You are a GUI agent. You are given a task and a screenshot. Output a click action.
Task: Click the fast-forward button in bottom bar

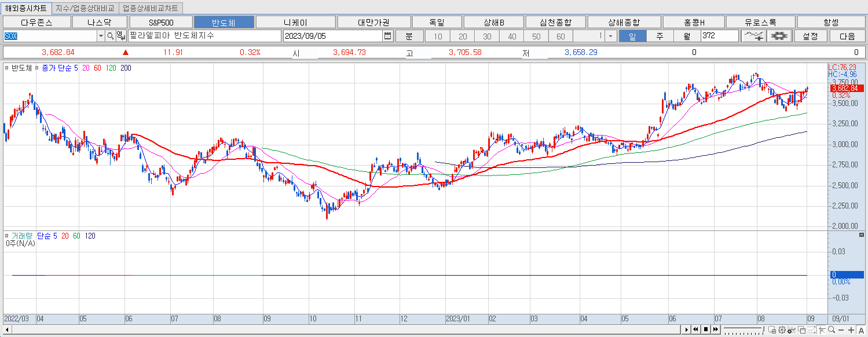pos(716,329)
